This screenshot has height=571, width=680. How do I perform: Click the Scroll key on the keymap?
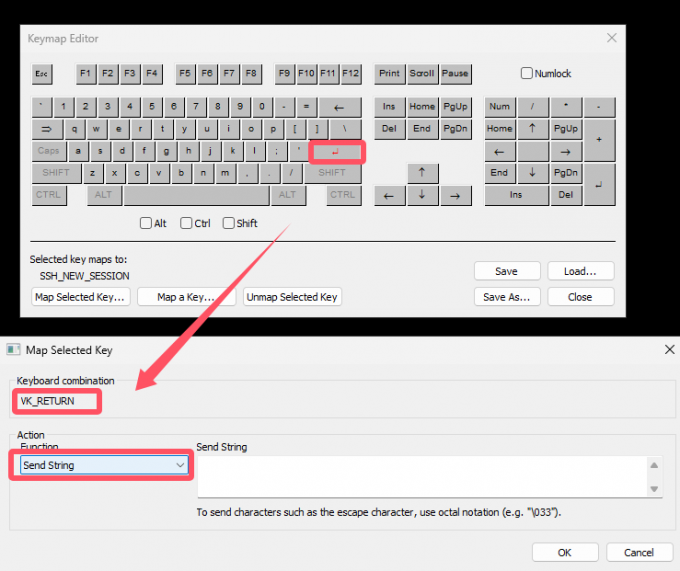click(x=422, y=73)
